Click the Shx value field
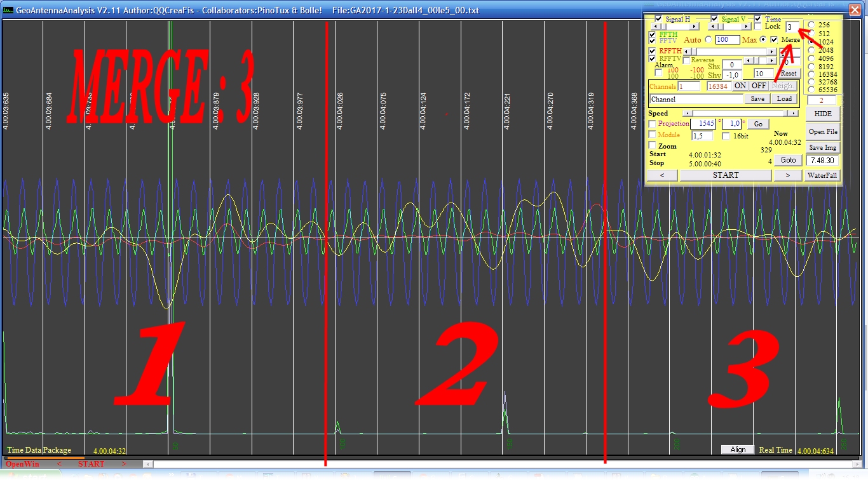This screenshot has width=868, height=480. pos(732,65)
